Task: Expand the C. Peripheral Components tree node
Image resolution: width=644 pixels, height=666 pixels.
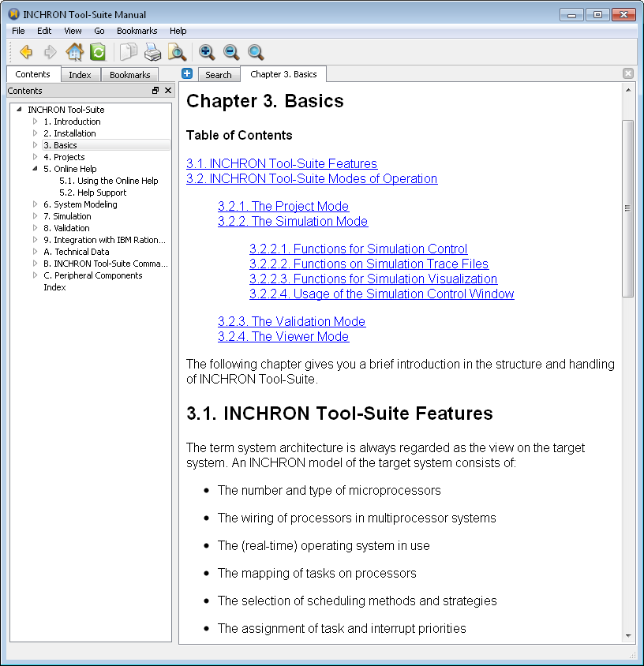Action: pyautogui.click(x=36, y=275)
